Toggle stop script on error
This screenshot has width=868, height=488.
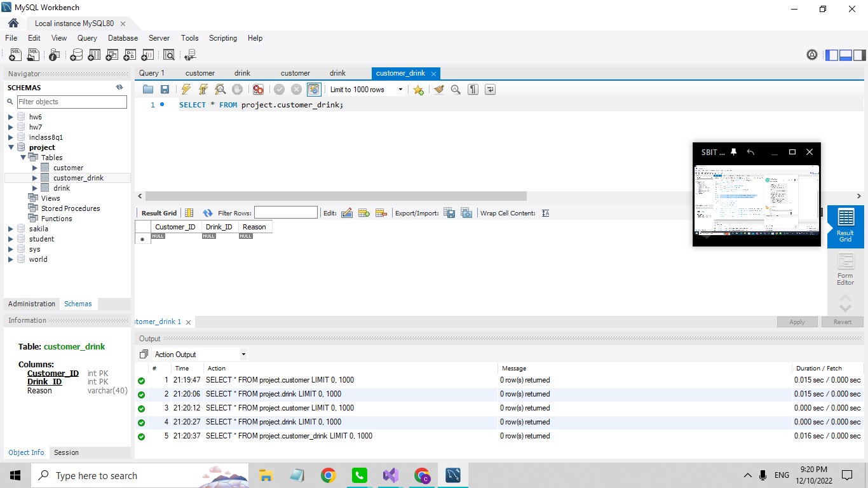pyautogui.click(x=258, y=90)
